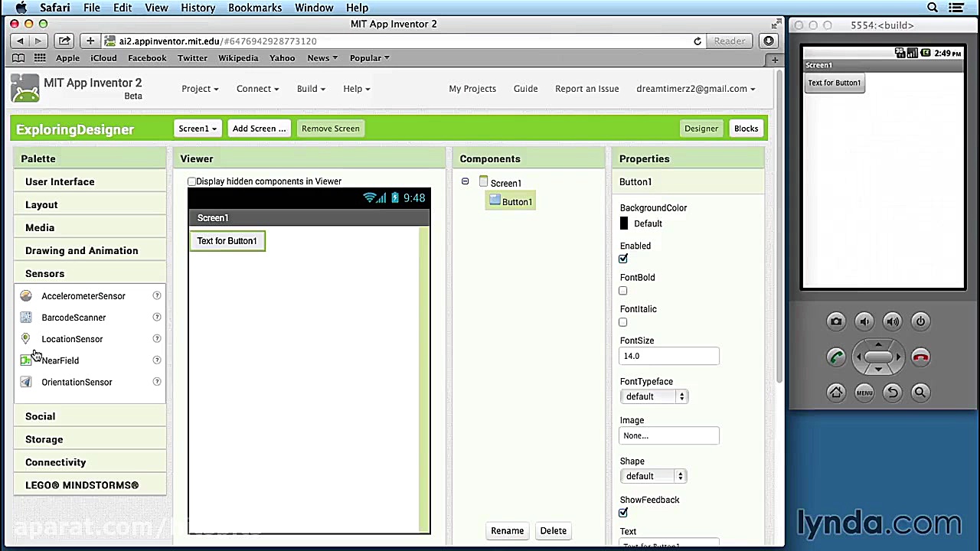Screen dimensions: 980x551
Task: Click the LocationSensor help question mark icon
Action: pyautogui.click(x=157, y=338)
